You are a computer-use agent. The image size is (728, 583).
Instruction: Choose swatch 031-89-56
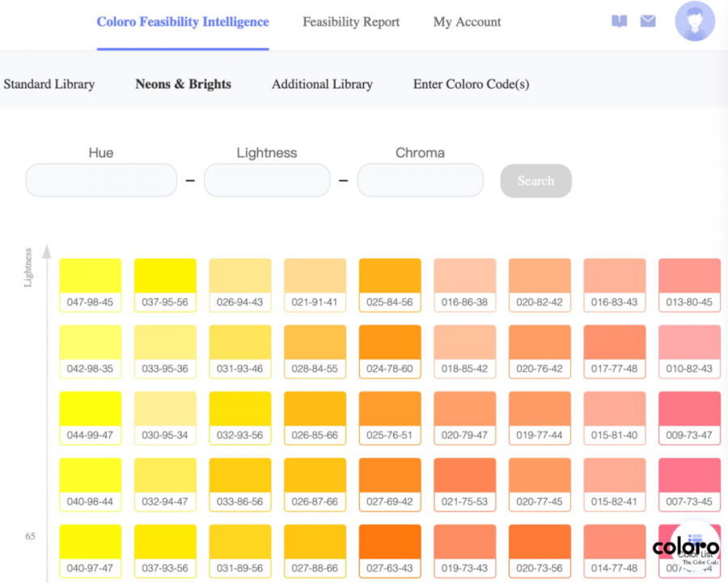pos(240,551)
